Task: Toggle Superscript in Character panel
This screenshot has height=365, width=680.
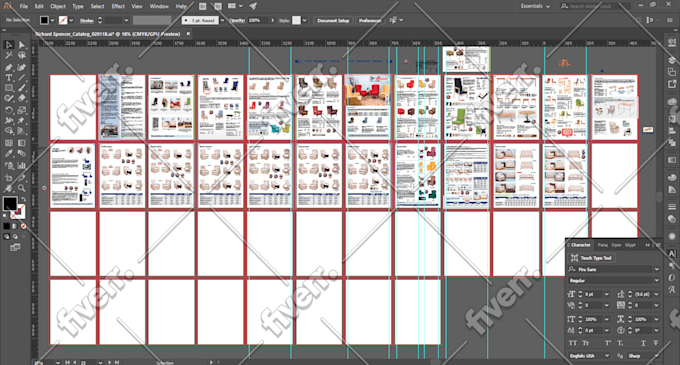Action: pos(608,343)
